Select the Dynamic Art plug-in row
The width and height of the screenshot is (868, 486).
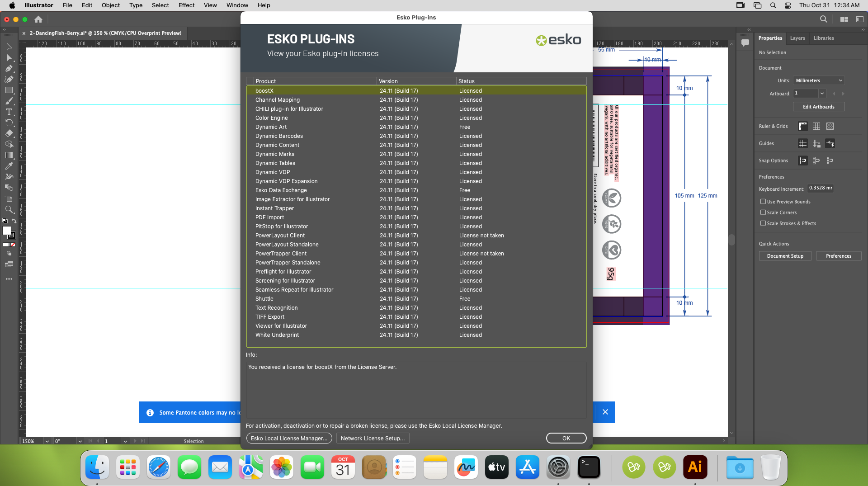(416, 127)
